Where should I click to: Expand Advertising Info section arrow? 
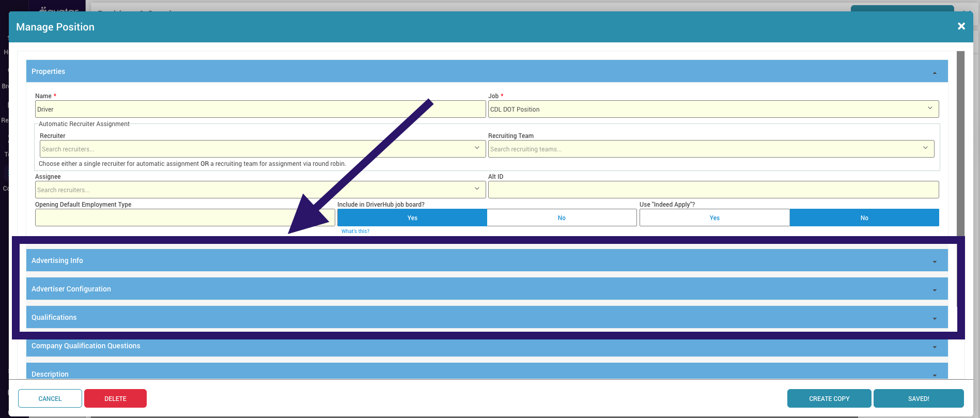[935, 261]
